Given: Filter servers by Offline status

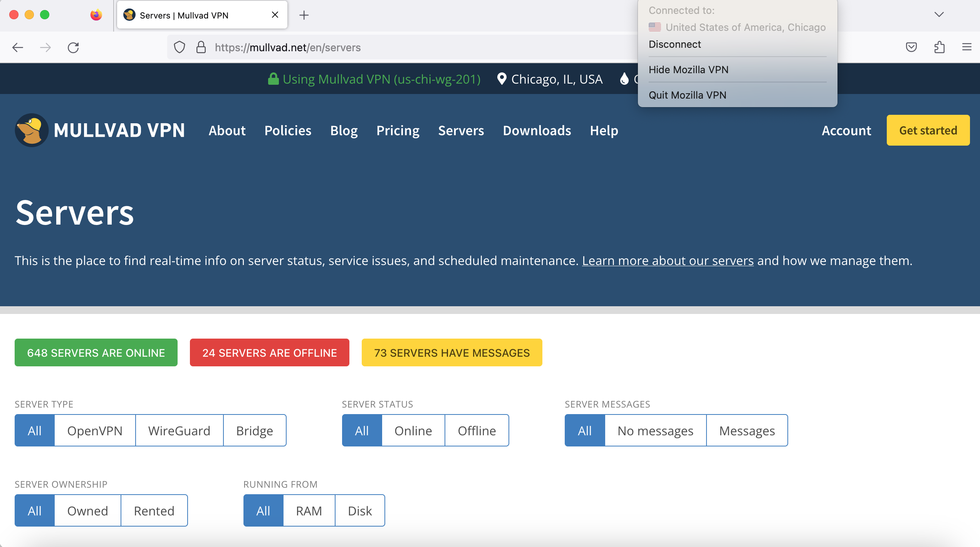Looking at the screenshot, I should tap(477, 430).
